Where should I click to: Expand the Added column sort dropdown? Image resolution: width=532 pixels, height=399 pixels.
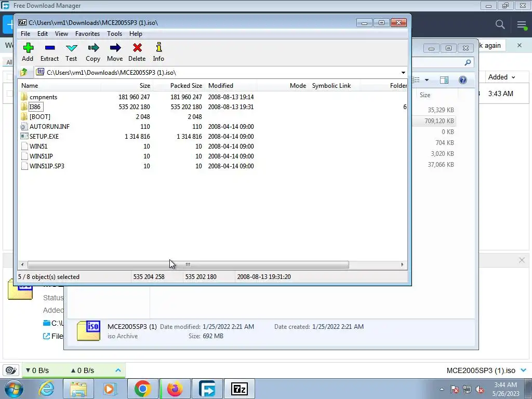point(513,77)
